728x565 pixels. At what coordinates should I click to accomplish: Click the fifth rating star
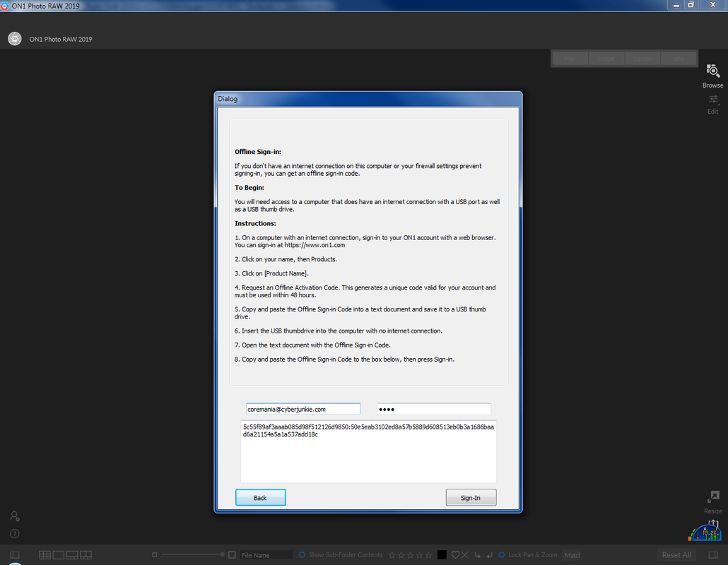tap(428, 555)
